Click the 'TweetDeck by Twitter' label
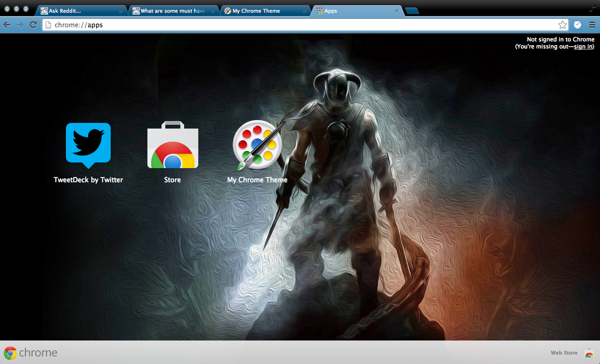The image size is (600, 364). (x=88, y=180)
